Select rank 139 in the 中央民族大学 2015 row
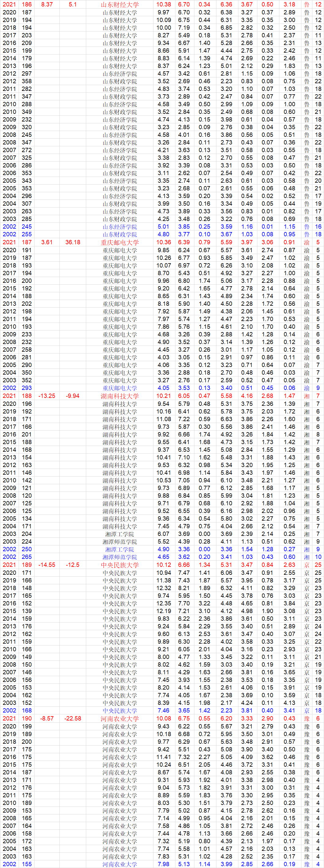The height and width of the screenshot is (868, 324). point(27,611)
